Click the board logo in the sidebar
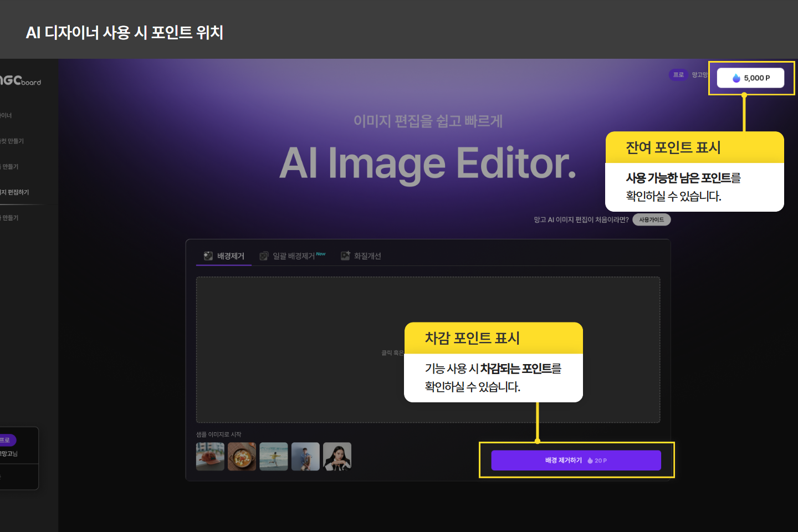The height and width of the screenshot is (532, 798). [21, 81]
